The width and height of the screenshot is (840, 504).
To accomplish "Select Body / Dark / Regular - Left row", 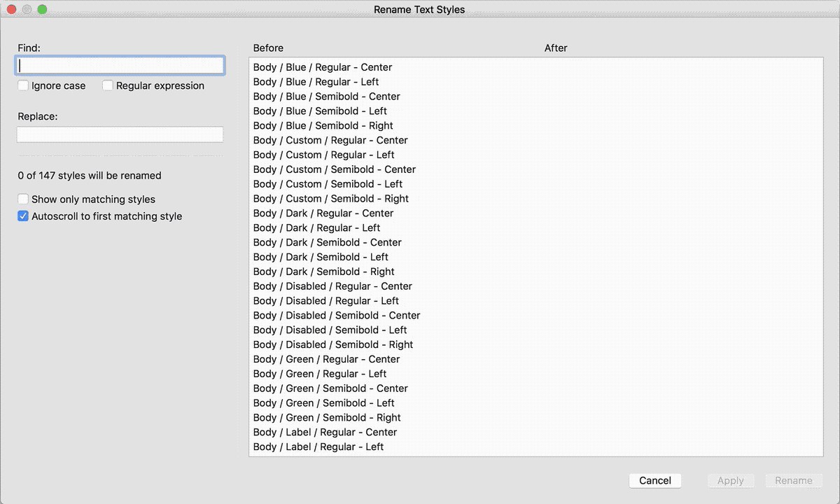I will point(536,228).
